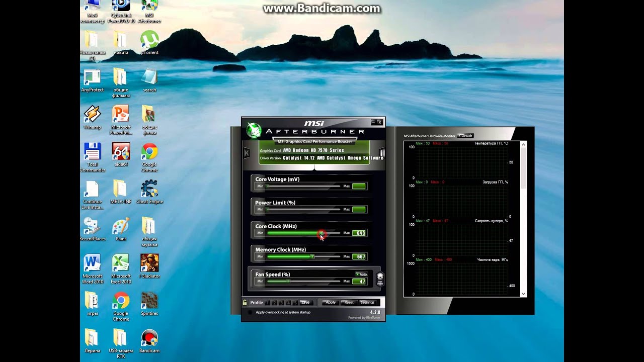
Task: Select the RecentPlaces desktop icon
Action: point(92,229)
